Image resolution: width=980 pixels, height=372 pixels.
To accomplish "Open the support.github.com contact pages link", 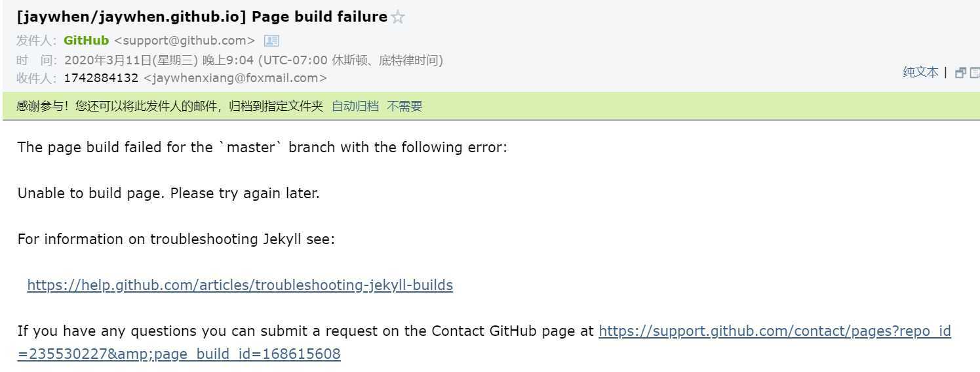I will [484, 342].
